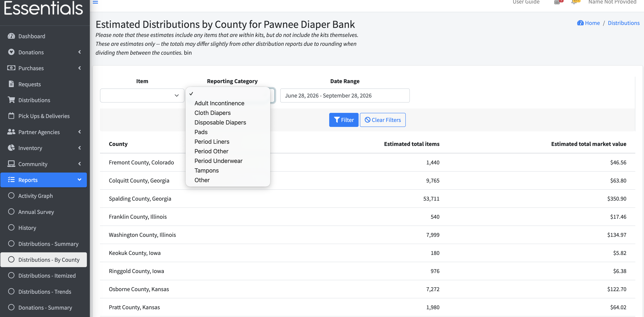The height and width of the screenshot is (317, 644).
Task: Click the Reports list icon
Action: pos(11,180)
